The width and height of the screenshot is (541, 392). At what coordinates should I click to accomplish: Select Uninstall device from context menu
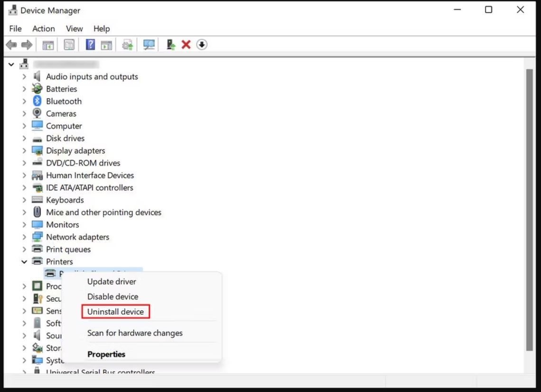[116, 312]
